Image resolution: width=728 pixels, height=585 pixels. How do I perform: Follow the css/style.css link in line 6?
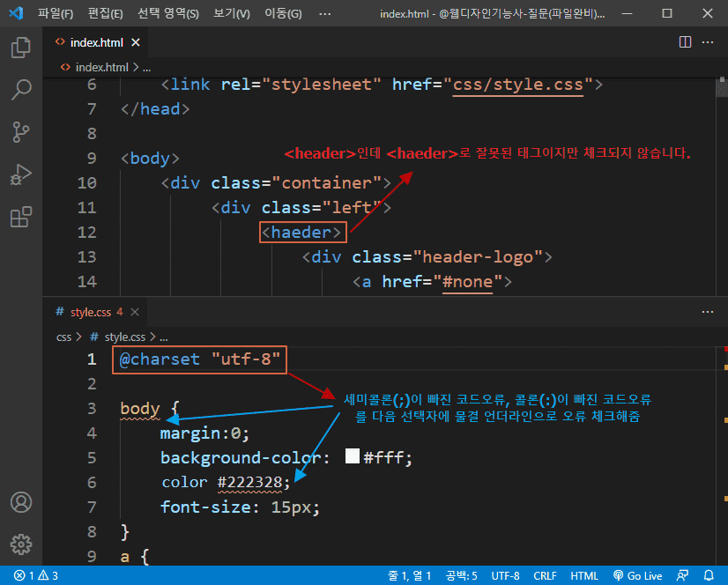point(517,85)
